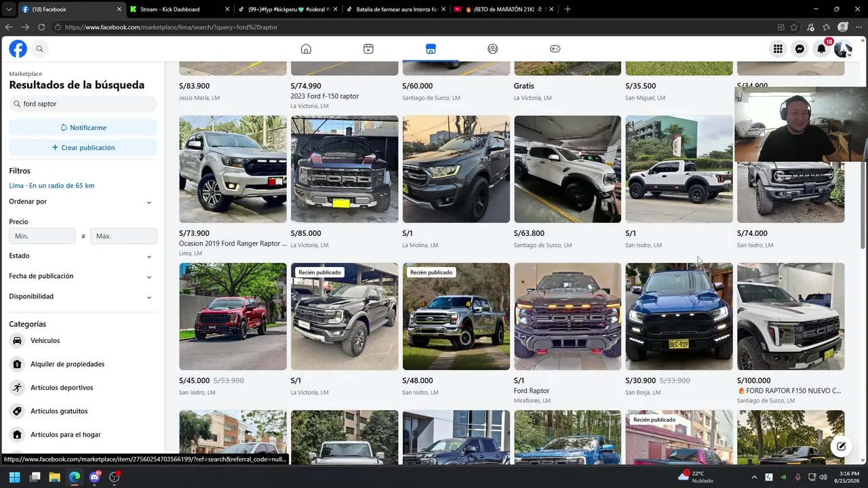Open the browser favorites list icon

coord(826,27)
